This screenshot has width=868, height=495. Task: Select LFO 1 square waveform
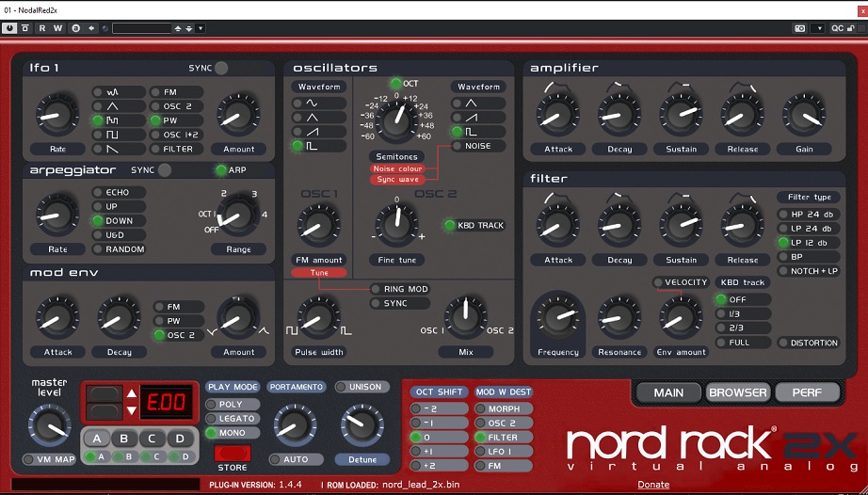119,135
